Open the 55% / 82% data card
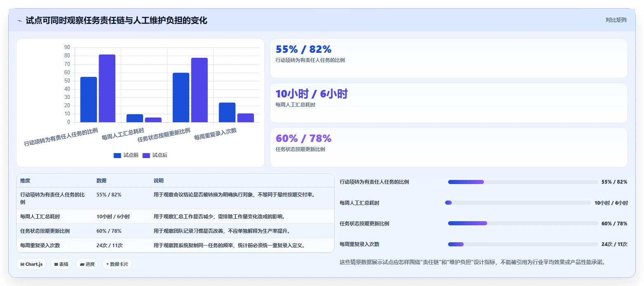The height and width of the screenshot is (286, 644). [x=448, y=58]
